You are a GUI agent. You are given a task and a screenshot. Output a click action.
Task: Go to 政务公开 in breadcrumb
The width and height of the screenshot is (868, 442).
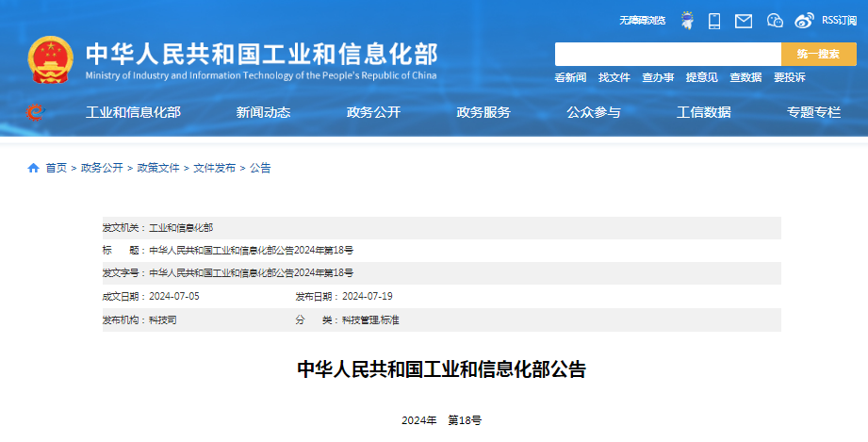[102, 168]
